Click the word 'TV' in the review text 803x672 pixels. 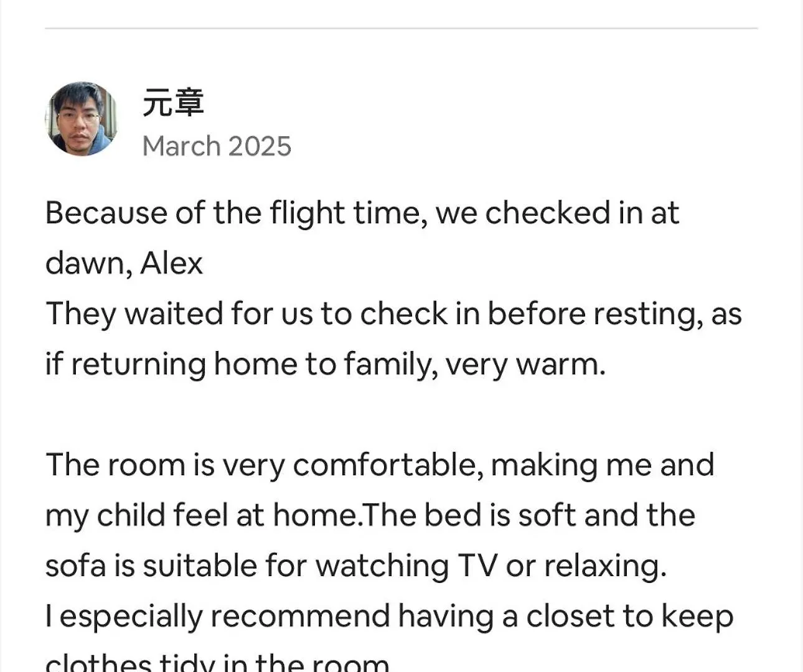[x=477, y=566]
